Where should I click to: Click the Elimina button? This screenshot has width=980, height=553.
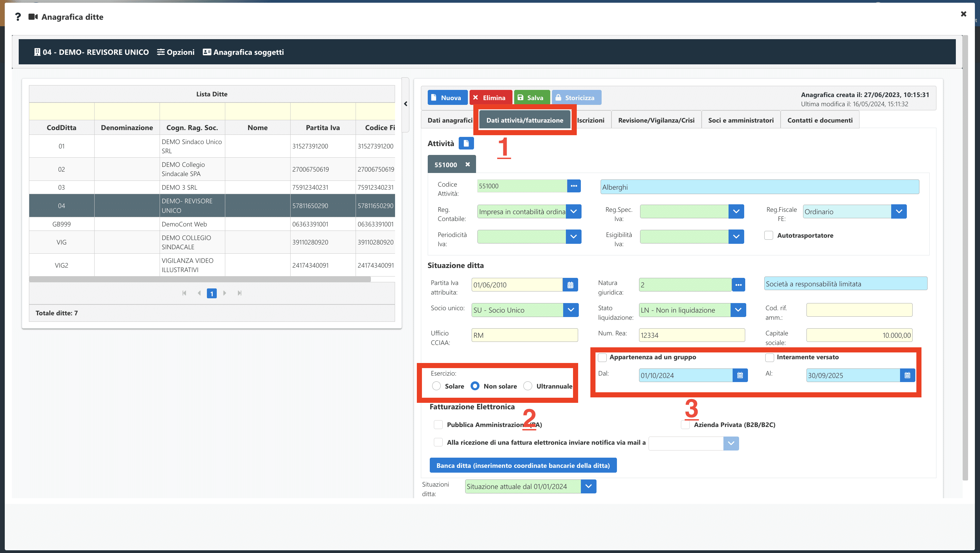coord(490,97)
